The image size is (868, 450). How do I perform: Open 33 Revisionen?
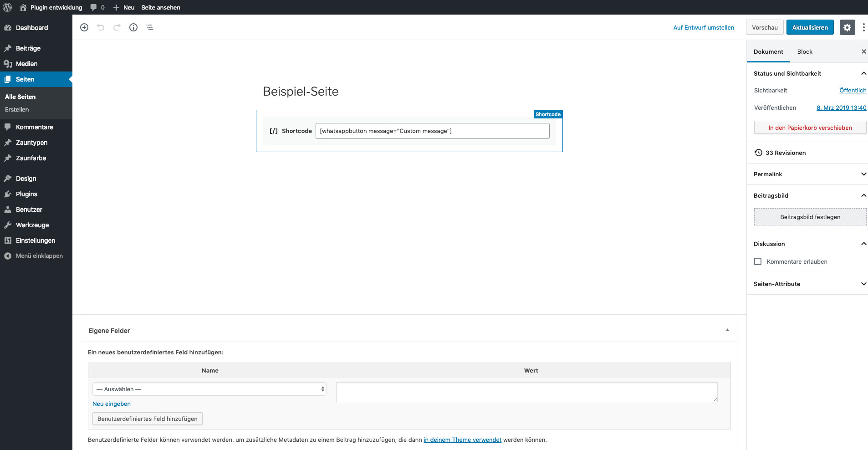click(786, 153)
